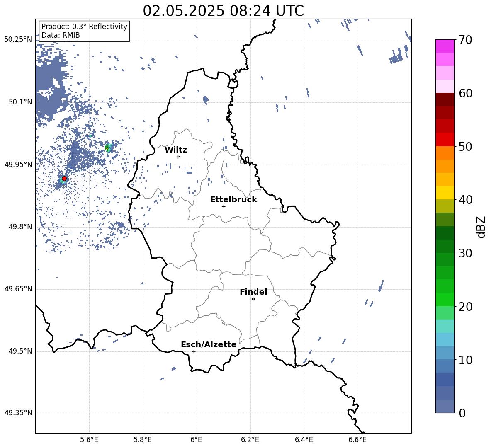Click the colorbar tick label '20'
The height and width of the screenshot is (448, 491).
[x=465, y=306]
